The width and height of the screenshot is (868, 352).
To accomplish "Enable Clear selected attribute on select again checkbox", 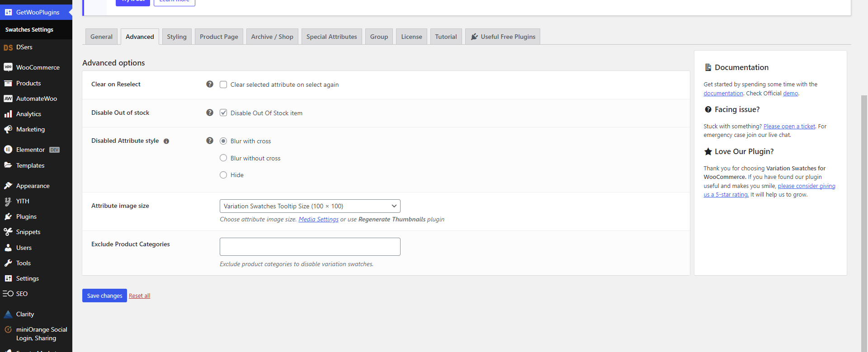I will click(x=223, y=84).
